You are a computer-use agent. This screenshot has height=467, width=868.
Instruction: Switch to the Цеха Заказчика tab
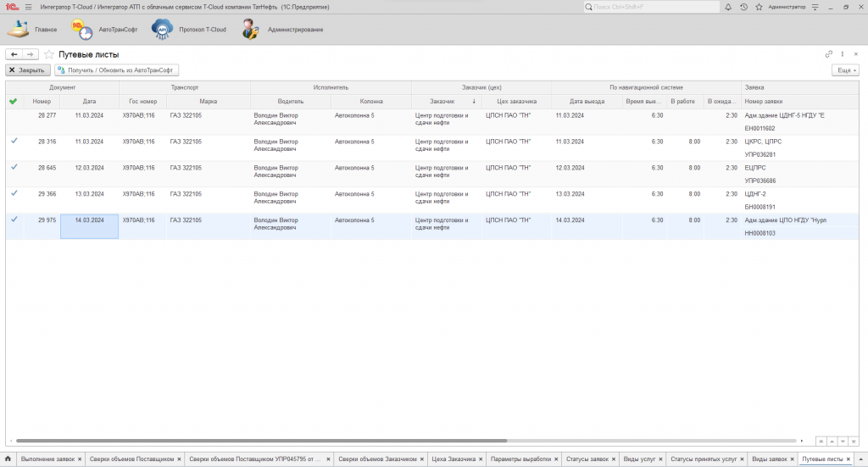click(x=453, y=459)
